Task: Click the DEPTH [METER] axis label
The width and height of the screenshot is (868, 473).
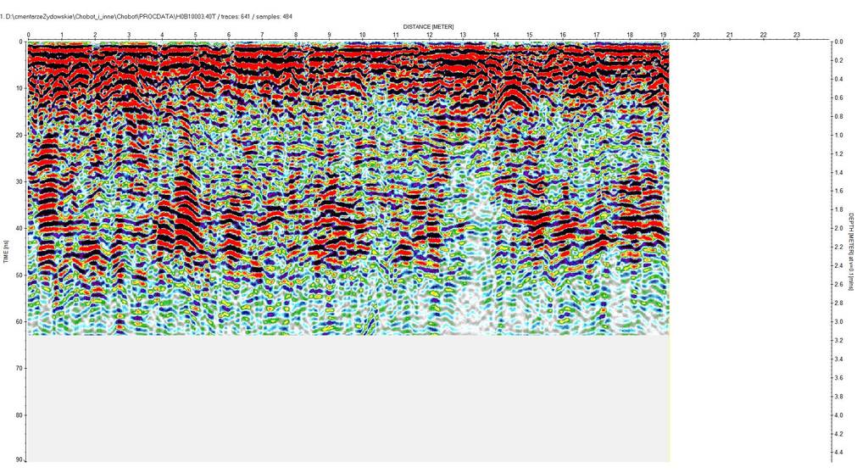Action: (x=851, y=252)
